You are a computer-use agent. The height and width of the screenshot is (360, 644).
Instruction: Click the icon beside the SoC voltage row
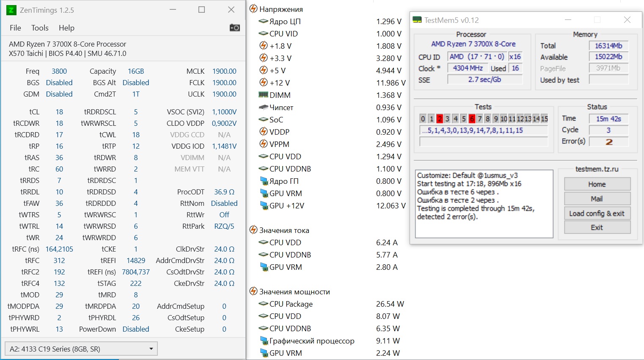pos(263,119)
